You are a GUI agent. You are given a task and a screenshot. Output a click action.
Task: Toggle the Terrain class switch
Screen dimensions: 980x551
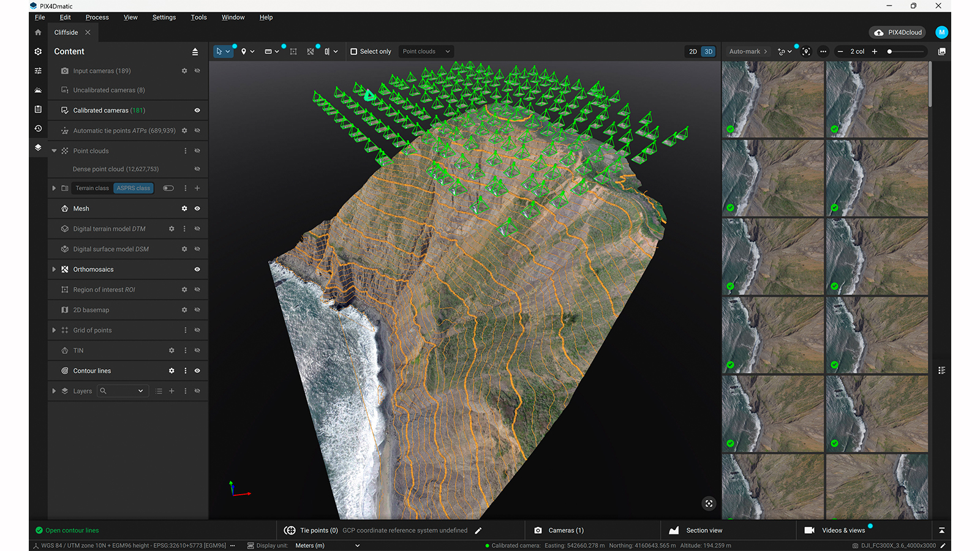[x=168, y=189]
